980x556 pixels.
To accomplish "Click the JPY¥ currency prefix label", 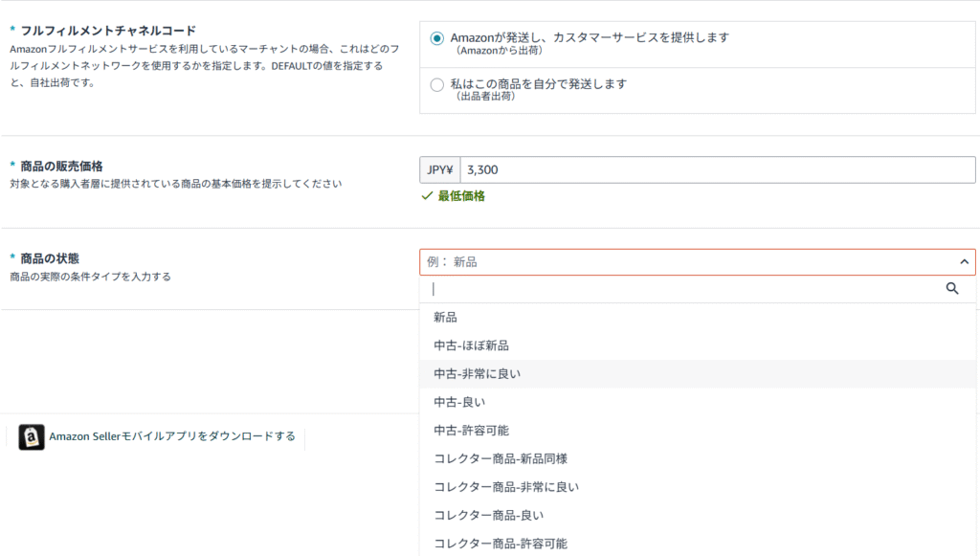I will tap(439, 170).
